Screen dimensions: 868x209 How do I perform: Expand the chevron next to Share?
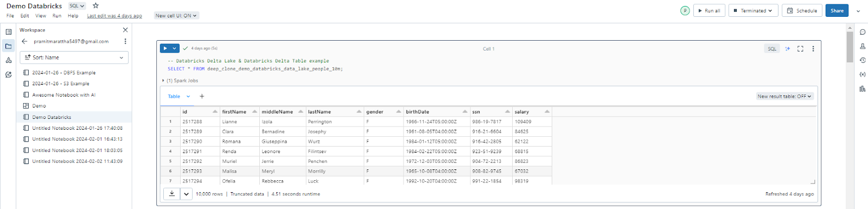point(858,10)
